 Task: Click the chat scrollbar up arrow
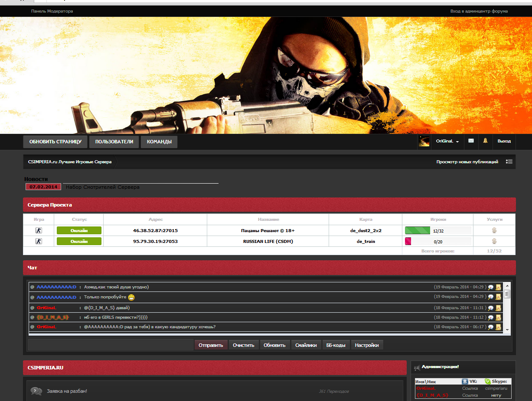[x=507, y=286]
